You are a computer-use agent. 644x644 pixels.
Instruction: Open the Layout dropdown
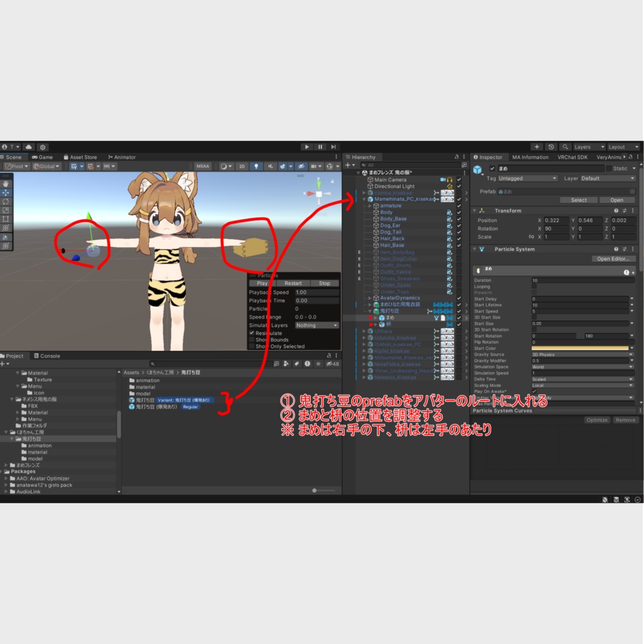point(623,147)
